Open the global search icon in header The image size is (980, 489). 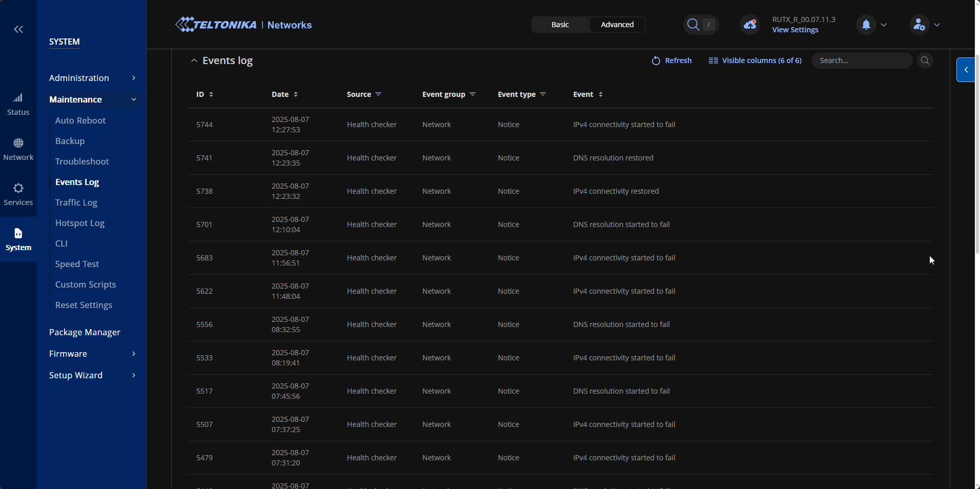pyautogui.click(x=693, y=25)
